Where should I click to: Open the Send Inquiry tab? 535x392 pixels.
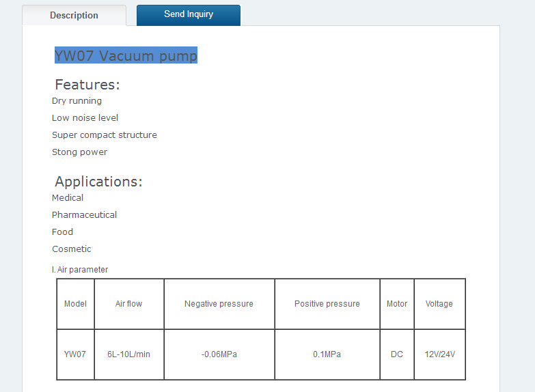click(189, 15)
